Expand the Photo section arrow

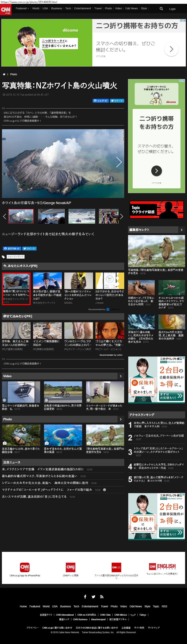121,419
